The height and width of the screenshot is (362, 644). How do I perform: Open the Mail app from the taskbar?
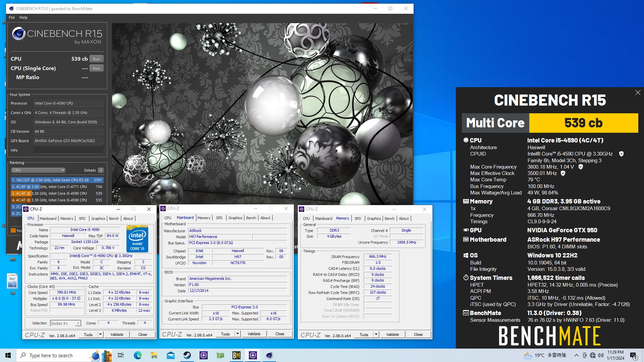[x=170, y=355]
